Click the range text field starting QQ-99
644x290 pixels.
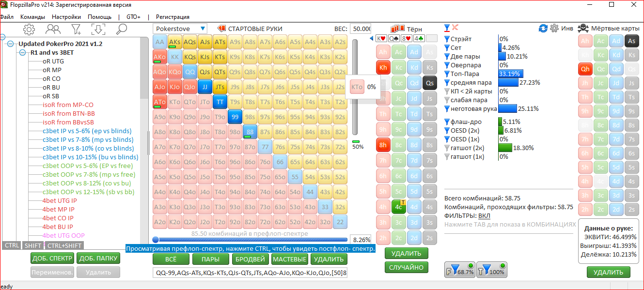click(250, 273)
